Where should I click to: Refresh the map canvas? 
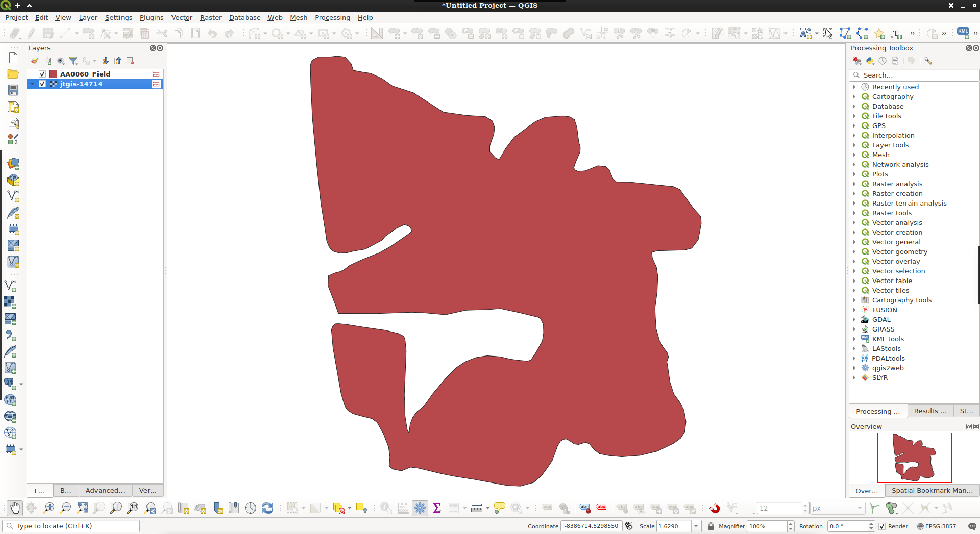267,507
